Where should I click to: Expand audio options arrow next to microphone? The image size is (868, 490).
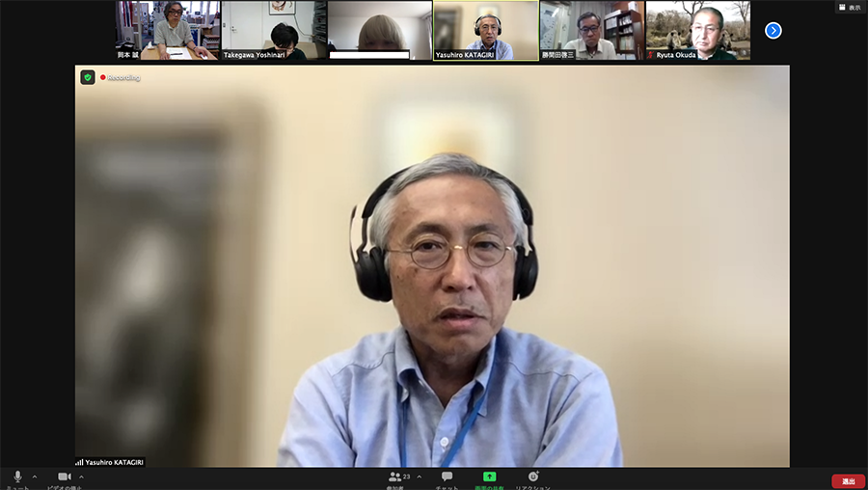(x=35, y=476)
